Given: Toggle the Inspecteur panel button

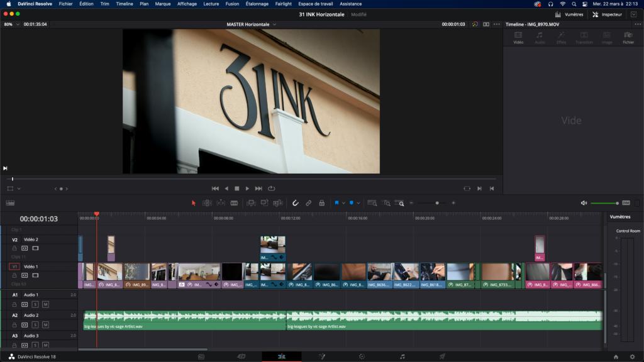Looking at the screenshot, I should tap(608, 14).
